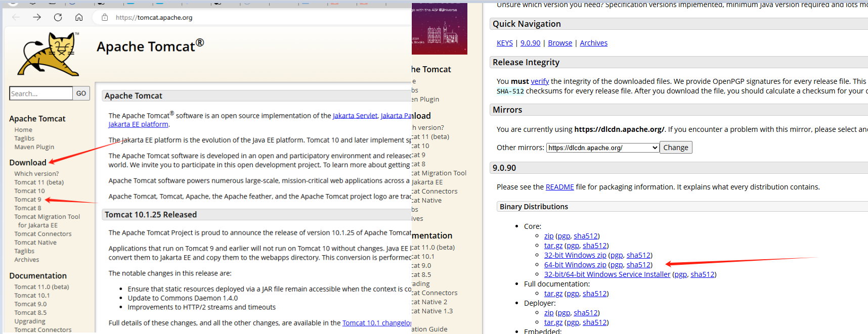The height and width of the screenshot is (334, 868).
Task: Go to the browser home page icon
Action: 79,17
